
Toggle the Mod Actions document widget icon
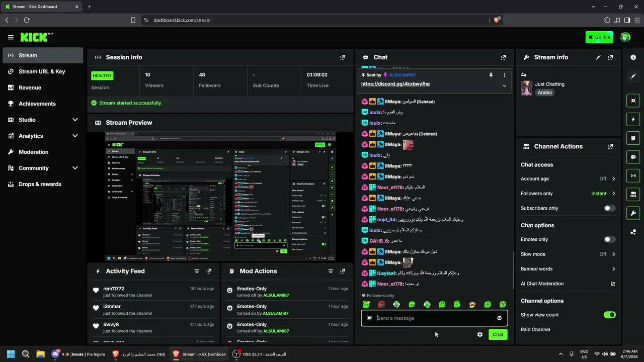(633, 138)
